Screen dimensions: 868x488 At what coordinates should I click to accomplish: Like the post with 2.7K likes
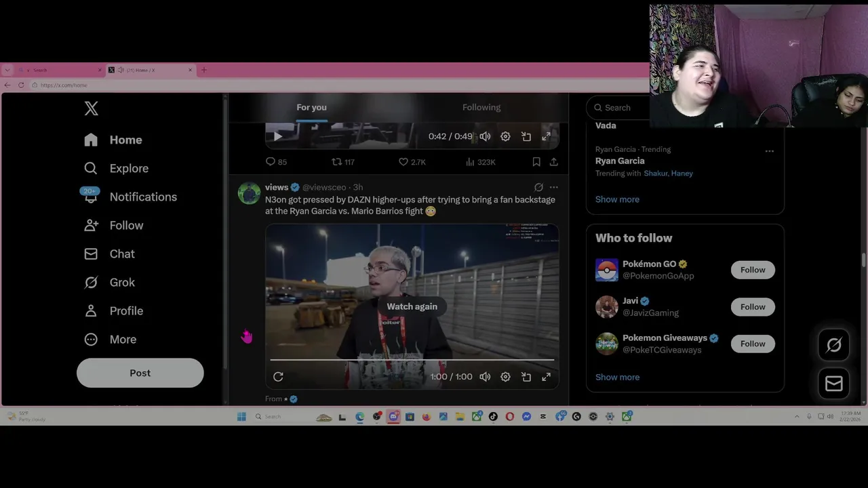(x=412, y=162)
